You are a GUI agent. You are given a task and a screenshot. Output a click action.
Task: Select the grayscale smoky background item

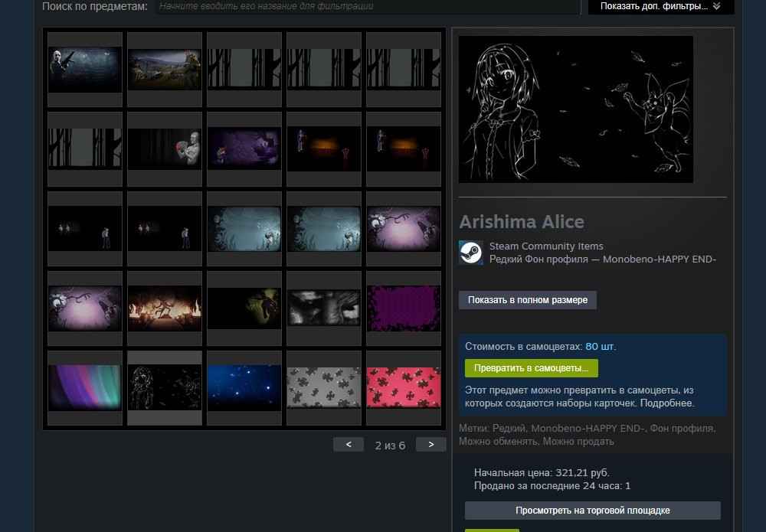pyautogui.click(x=324, y=308)
